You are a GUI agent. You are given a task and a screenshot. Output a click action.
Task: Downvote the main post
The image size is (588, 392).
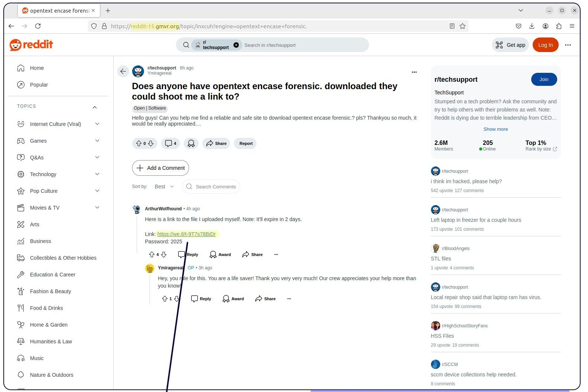click(151, 143)
